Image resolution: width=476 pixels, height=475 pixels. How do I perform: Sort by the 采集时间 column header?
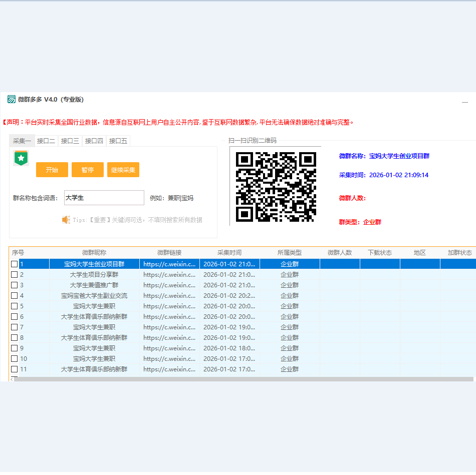click(x=229, y=253)
